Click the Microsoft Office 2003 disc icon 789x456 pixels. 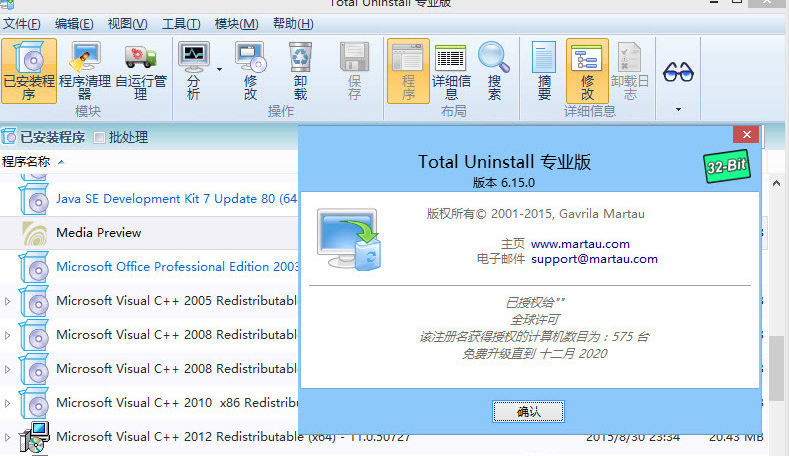(x=34, y=267)
